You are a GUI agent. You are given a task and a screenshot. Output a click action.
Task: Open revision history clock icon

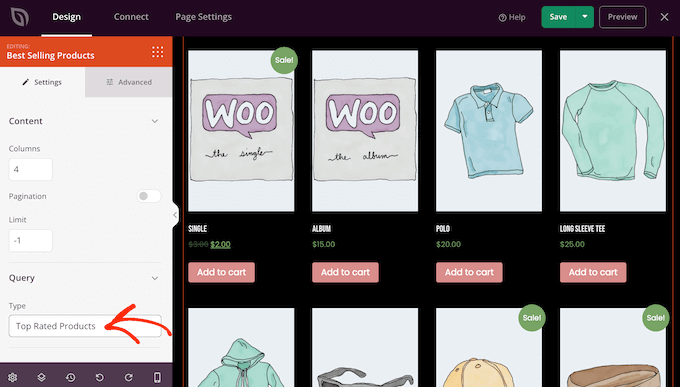(71, 377)
